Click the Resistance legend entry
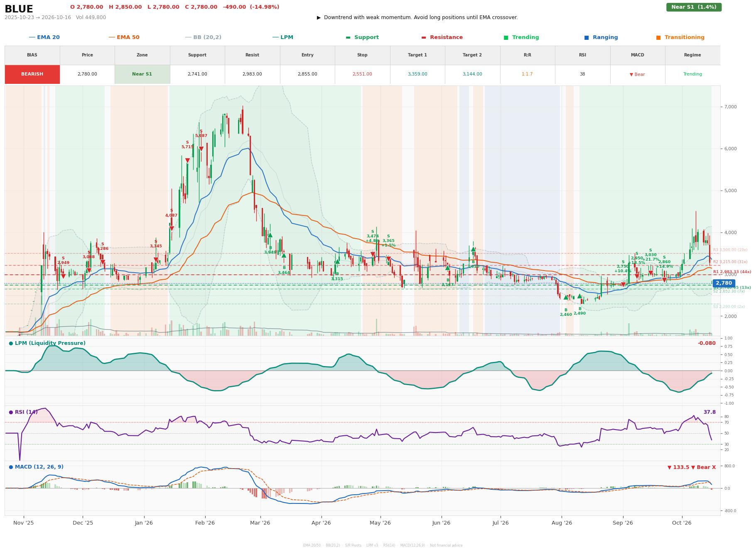The width and height of the screenshot is (756, 552). point(442,37)
